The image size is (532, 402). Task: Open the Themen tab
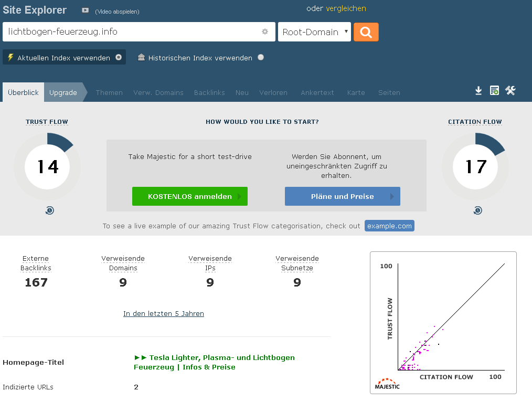[x=109, y=92]
